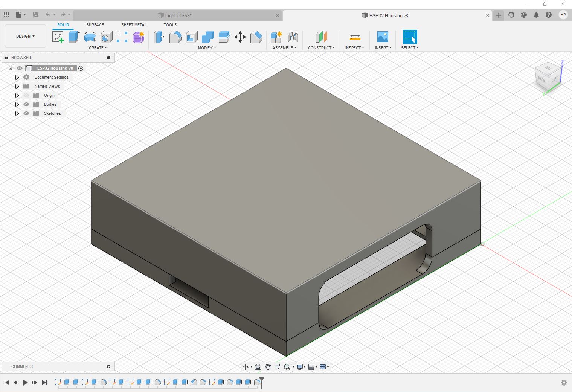Choose the Shell tool icon
The height and width of the screenshot is (392, 572).
pyautogui.click(x=192, y=37)
